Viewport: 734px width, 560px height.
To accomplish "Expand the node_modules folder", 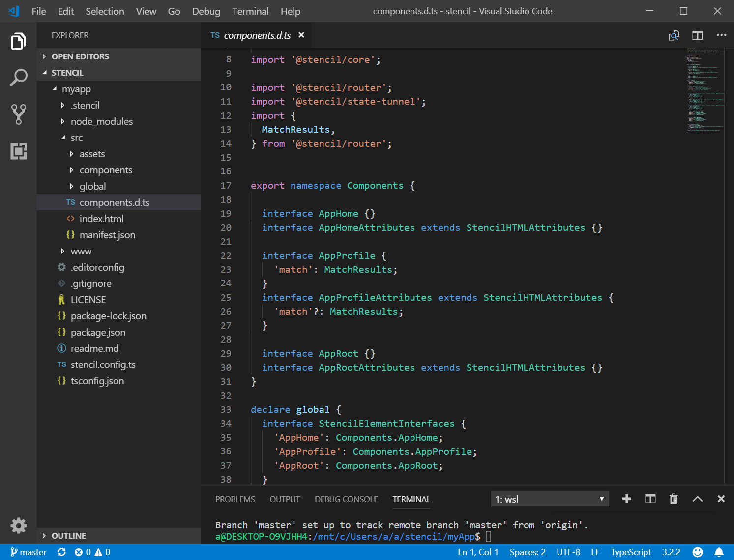I will tap(101, 121).
